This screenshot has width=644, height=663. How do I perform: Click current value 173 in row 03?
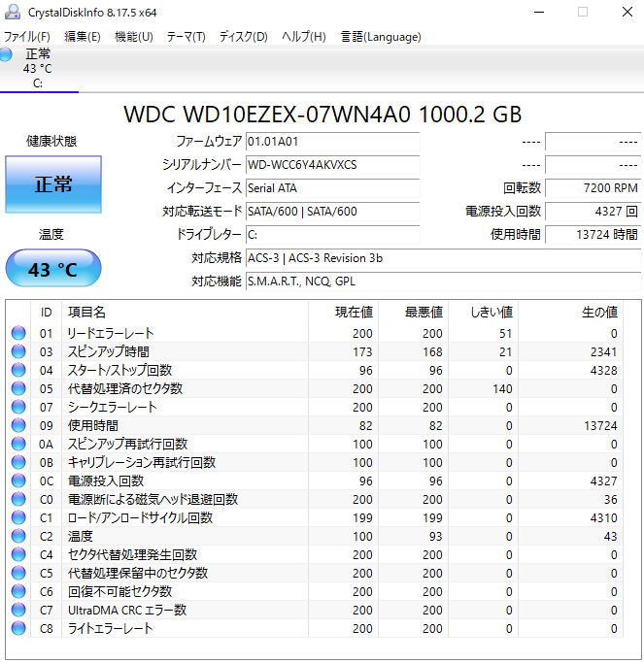[x=362, y=351]
